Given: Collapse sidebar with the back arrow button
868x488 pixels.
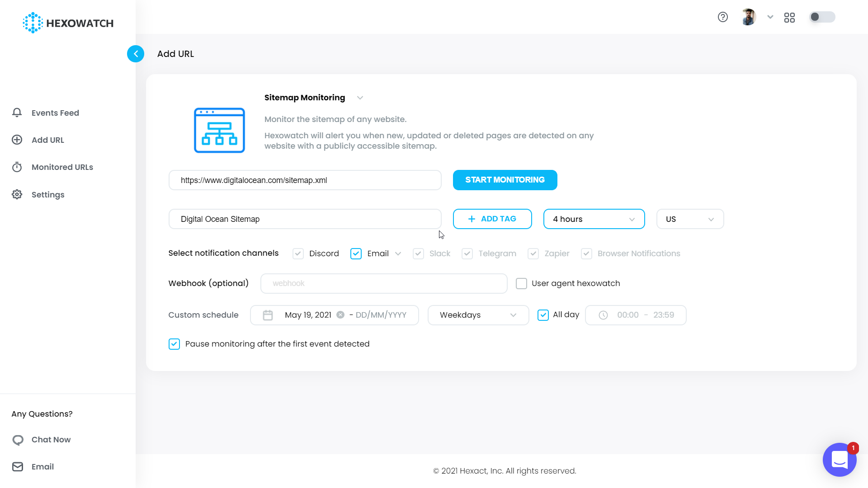Looking at the screenshot, I should [x=136, y=54].
